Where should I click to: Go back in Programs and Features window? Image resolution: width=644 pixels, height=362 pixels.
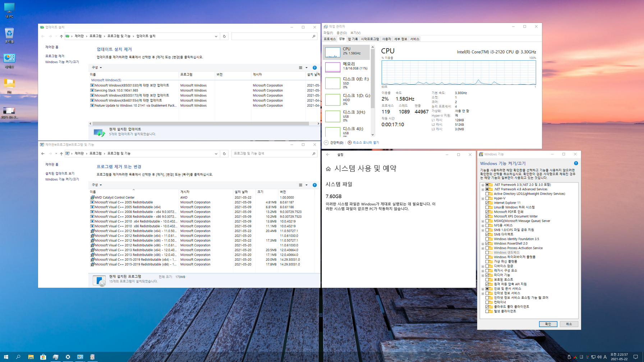pyautogui.click(x=43, y=154)
